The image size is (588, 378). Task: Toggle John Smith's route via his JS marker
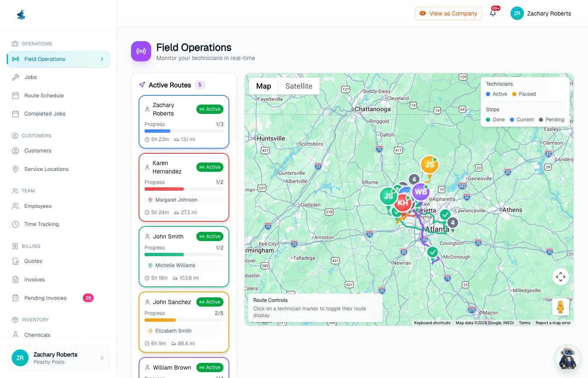388,195
